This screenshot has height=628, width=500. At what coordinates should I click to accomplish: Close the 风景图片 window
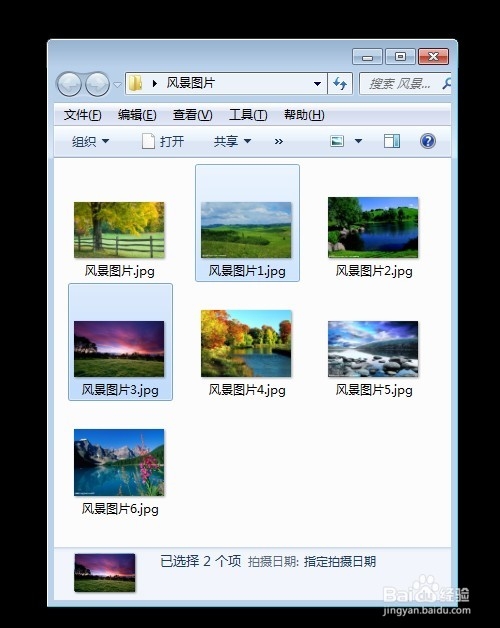click(433, 56)
